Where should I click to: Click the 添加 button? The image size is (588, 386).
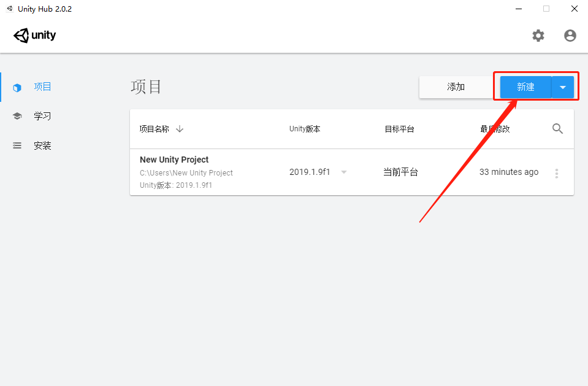click(456, 87)
